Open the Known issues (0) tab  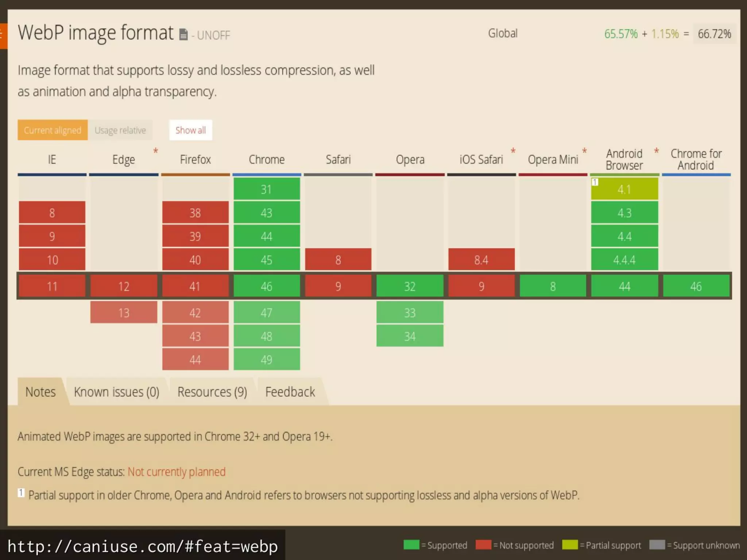[116, 392]
